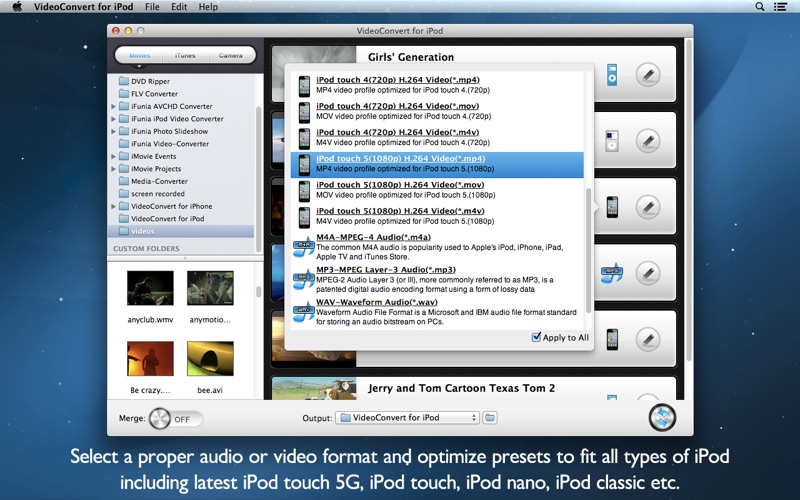Click Jerry and Tom Cartoon Texas Tom 2 title
This screenshot has width=800, height=500.
461,388
